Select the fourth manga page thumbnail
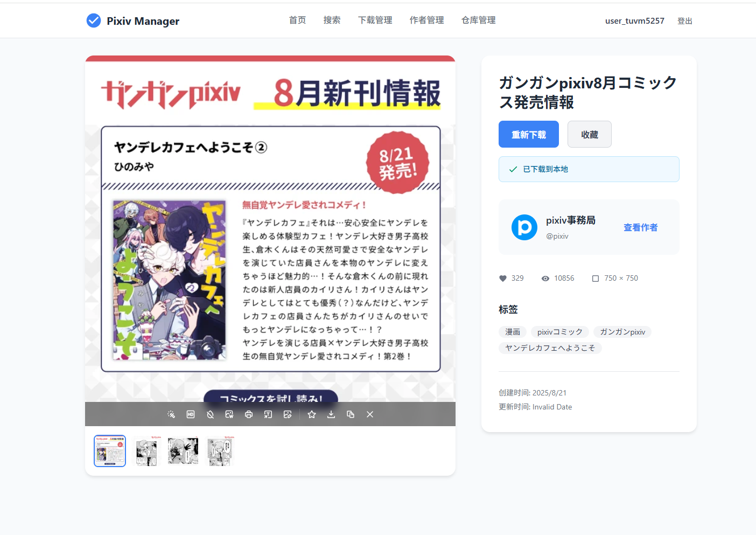The height and width of the screenshot is (535, 756). click(x=220, y=451)
